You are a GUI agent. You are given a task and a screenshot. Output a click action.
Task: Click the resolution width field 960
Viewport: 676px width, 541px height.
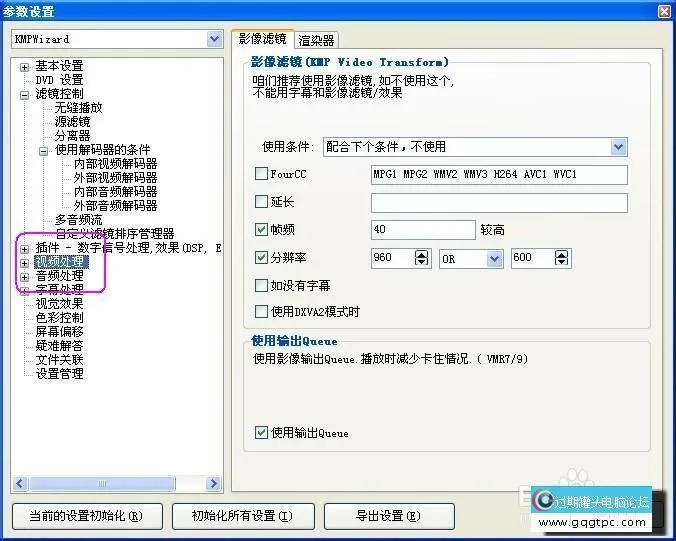point(393,258)
